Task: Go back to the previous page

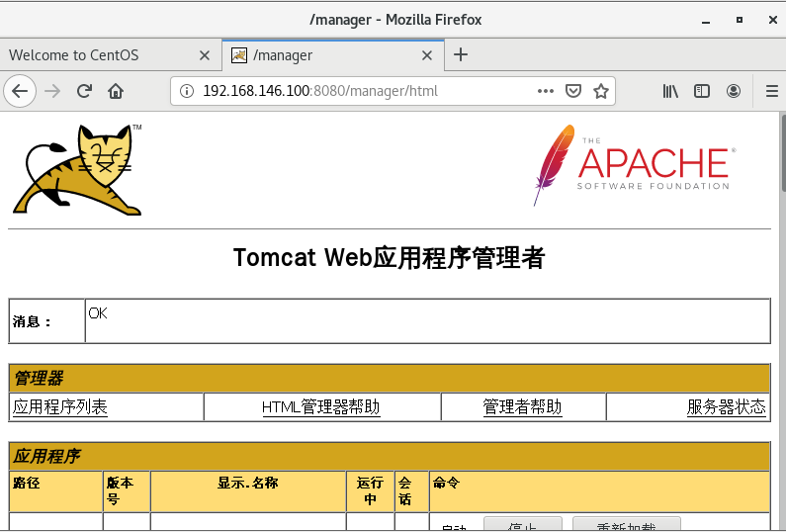Action: [20, 91]
